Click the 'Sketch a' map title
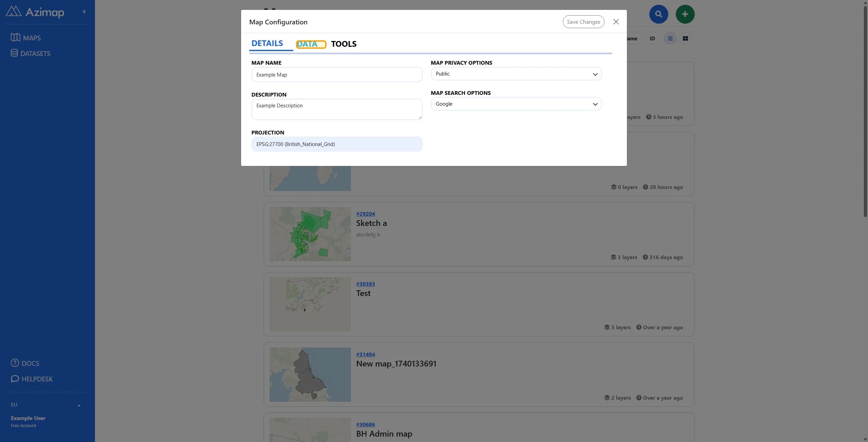868x442 pixels. pyautogui.click(x=371, y=223)
